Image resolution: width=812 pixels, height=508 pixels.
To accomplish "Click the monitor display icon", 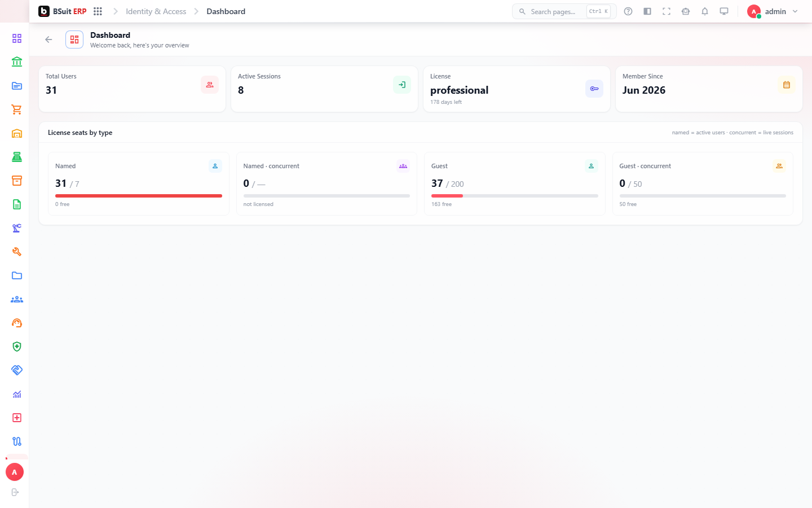I will (724, 11).
